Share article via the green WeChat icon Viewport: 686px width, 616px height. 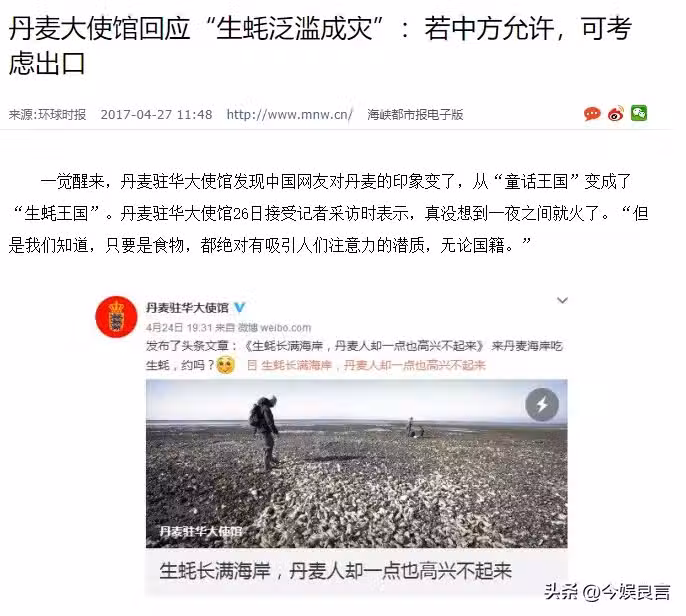point(639,113)
